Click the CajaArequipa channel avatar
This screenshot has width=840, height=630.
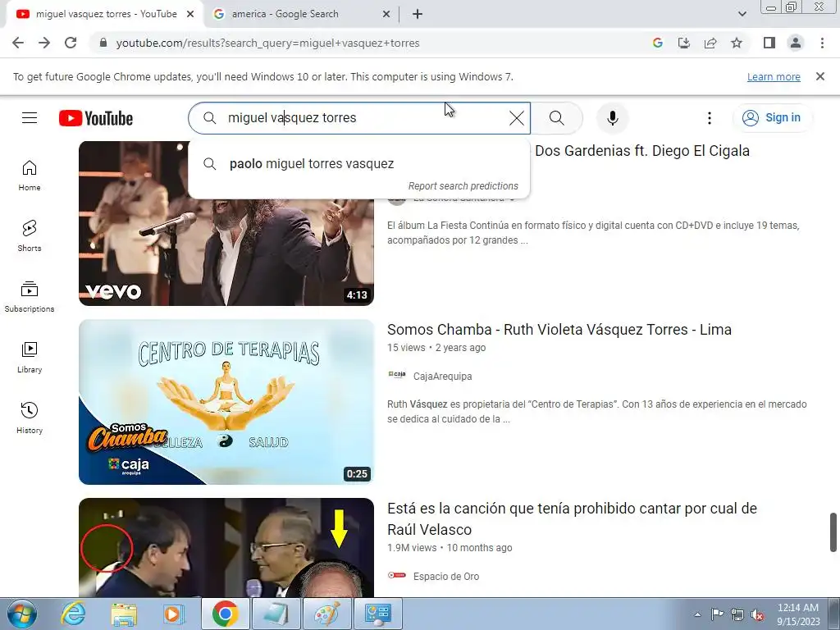(397, 376)
